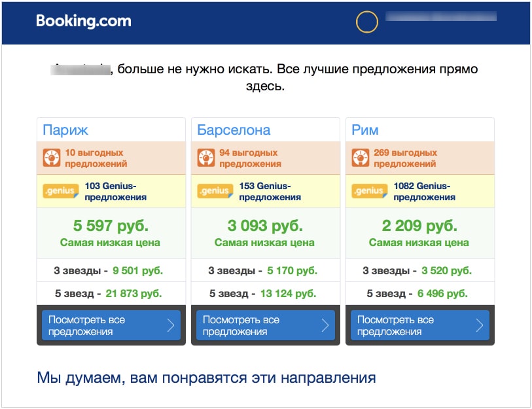Viewport: 532px width, 409px height.
Task: Click 'Посмотреть все предложения' for Париж
Action: (111, 325)
